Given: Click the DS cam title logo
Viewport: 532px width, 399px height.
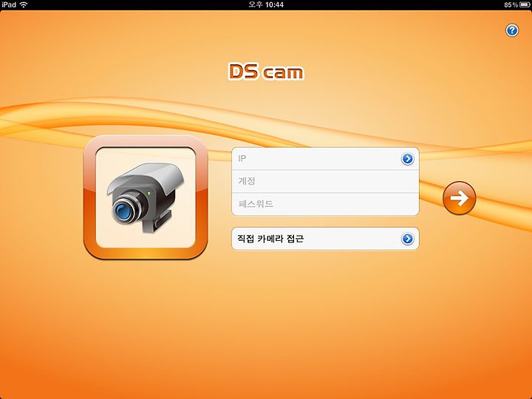Looking at the screenshot, I should [266, 72].
